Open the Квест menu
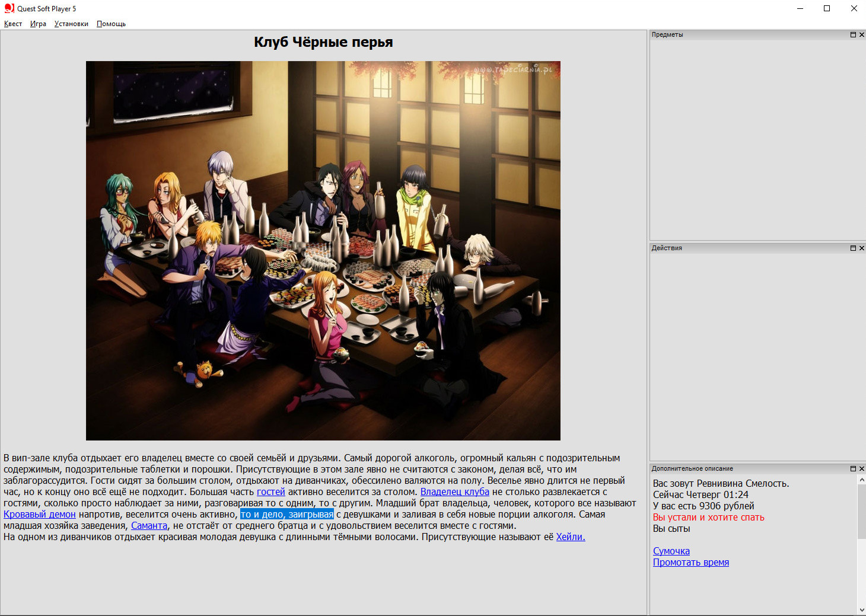 point(13,24)
